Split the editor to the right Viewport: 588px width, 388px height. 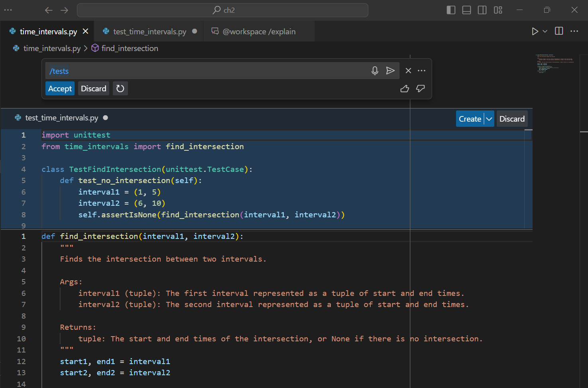(x=559, y=31)
